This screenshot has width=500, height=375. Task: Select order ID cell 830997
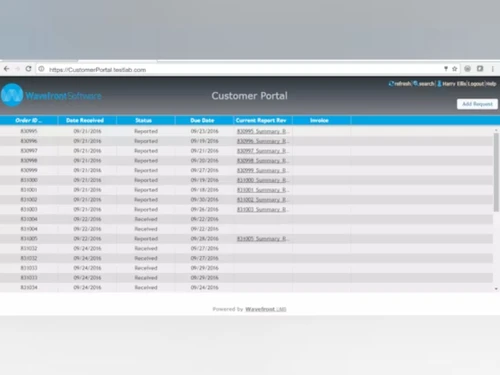[29, 151]
